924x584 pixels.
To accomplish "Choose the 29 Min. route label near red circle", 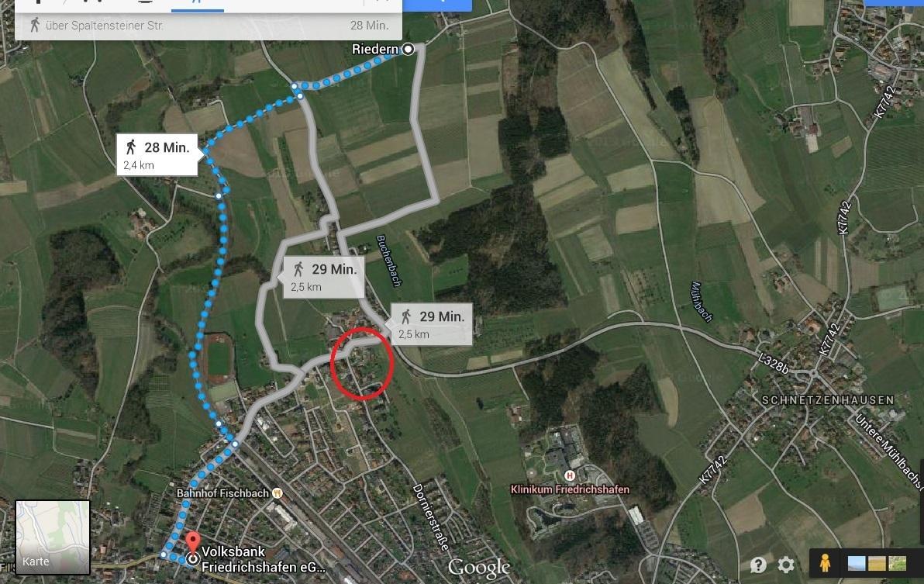I will pos(431,324).
